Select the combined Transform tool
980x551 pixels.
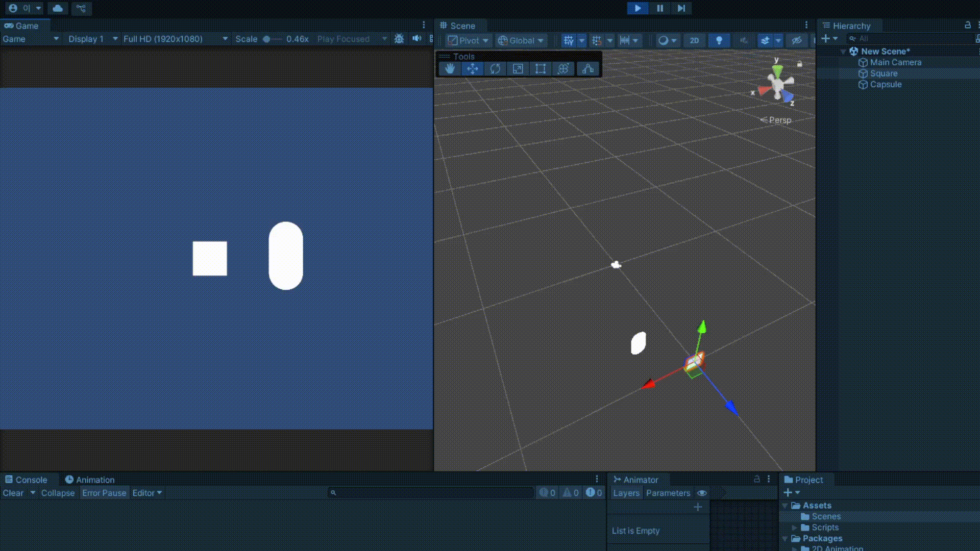(x=563, y=69)
